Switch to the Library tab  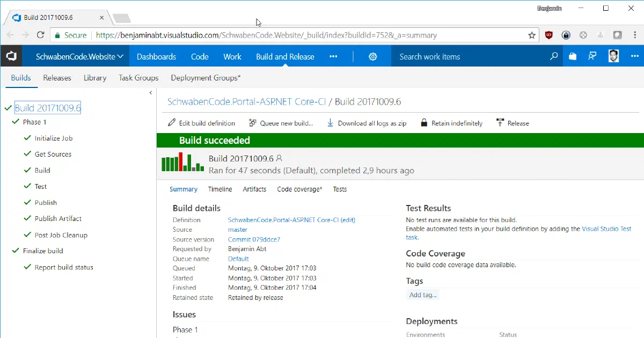click(95, 78)
